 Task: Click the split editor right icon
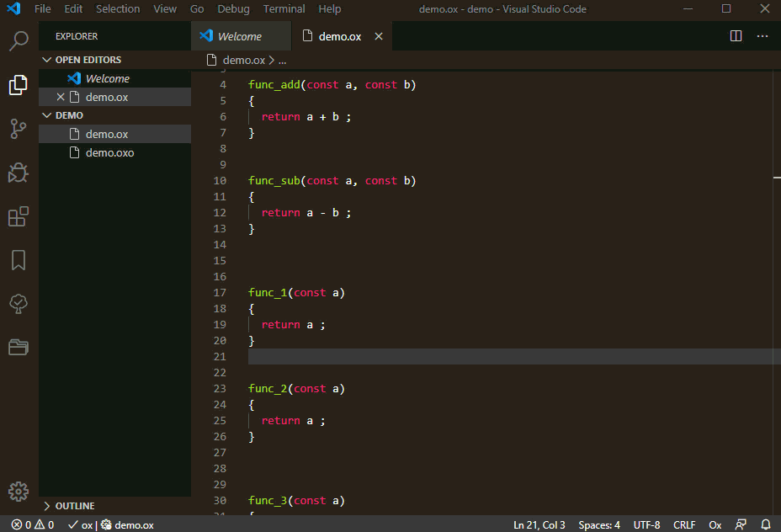[736, 36]
